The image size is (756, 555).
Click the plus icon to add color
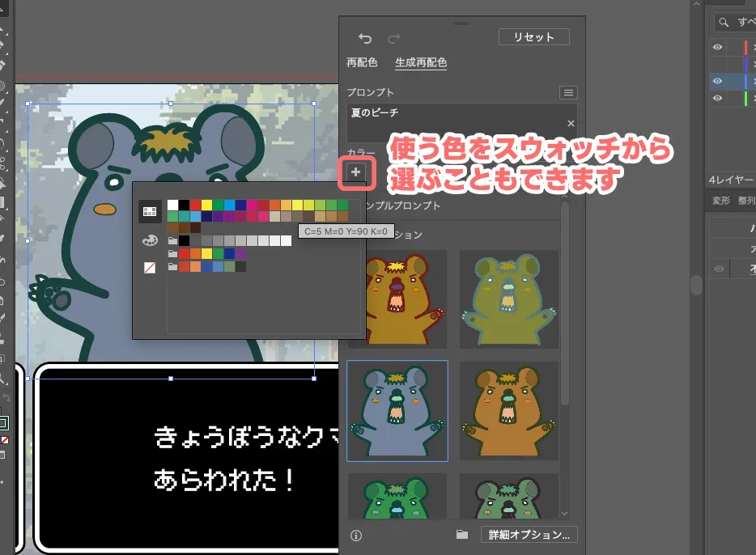(x=357, y=172)
